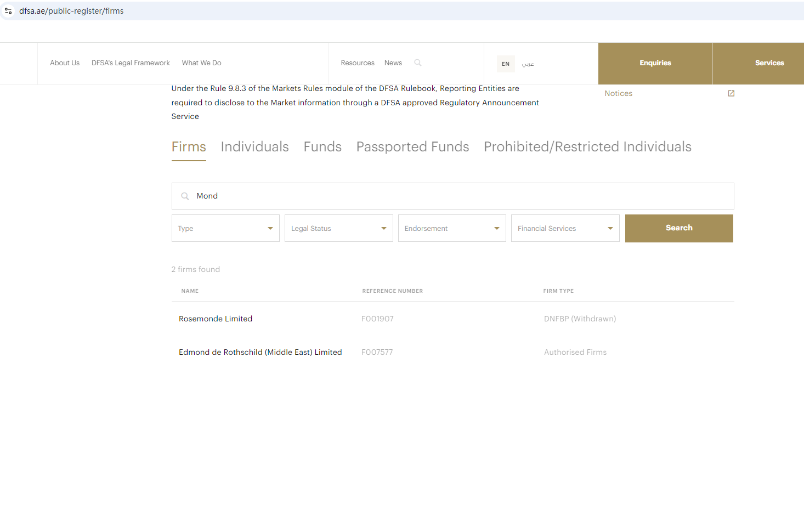Switch to the Individuals tab
The width and height of the screenshot is (804, 532).
coord(254,147)
